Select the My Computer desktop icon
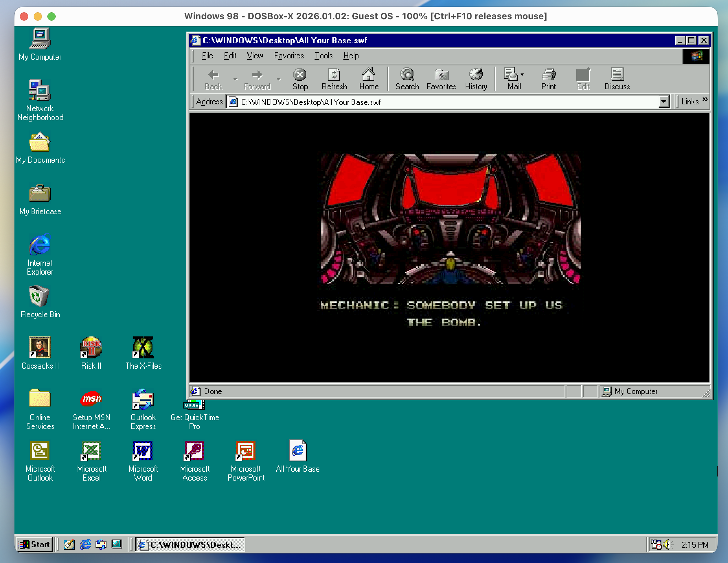The height and width of the screenshot is (563, 728). [40, 45]
